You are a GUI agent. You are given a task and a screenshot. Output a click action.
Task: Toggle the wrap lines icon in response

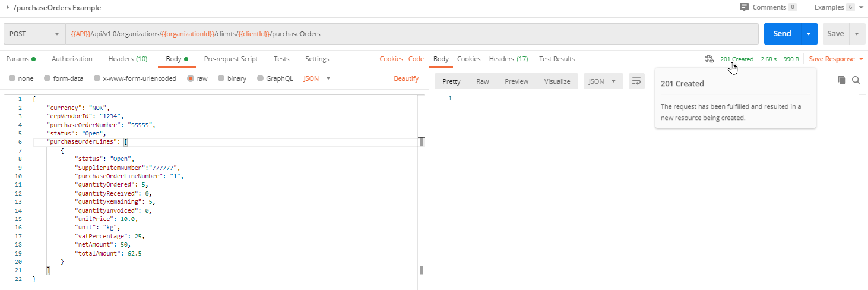(x=636, y=81)
